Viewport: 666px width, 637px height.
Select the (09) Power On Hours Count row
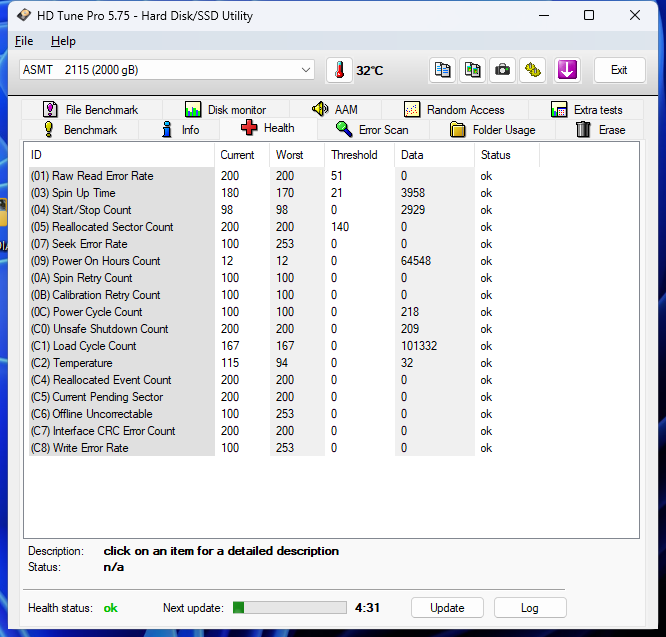coord(283,261)
